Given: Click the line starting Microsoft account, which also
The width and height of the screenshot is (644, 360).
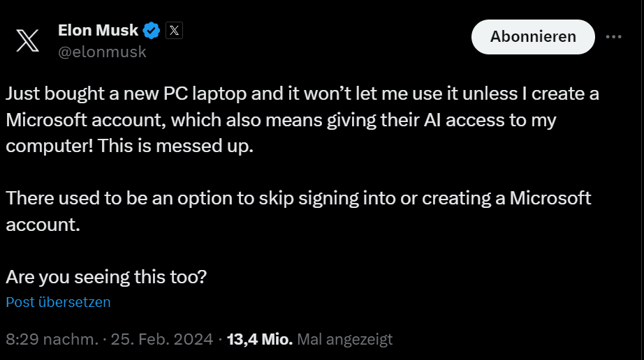Looking at the screenshot, I should [281, 120].
